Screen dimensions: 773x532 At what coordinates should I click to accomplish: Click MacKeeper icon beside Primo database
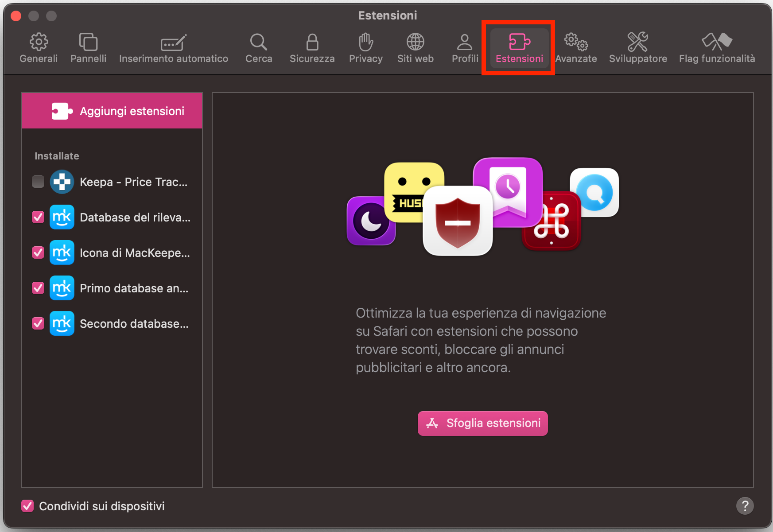(x=62, y=288)
